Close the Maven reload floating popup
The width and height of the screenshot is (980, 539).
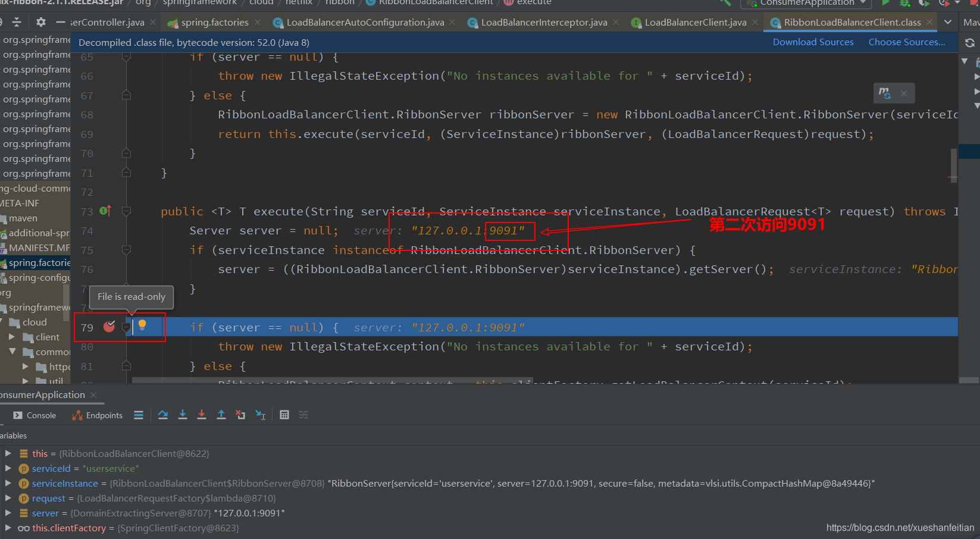click(904, 93)
